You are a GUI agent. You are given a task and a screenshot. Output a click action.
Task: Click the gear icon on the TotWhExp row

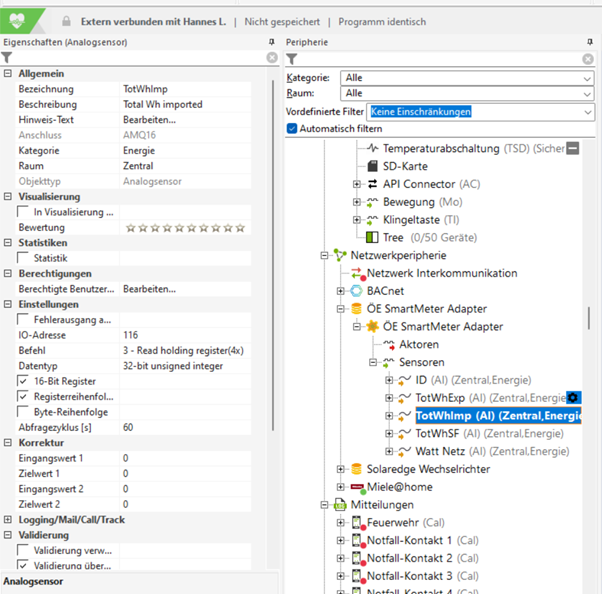[x=573, y=398]
